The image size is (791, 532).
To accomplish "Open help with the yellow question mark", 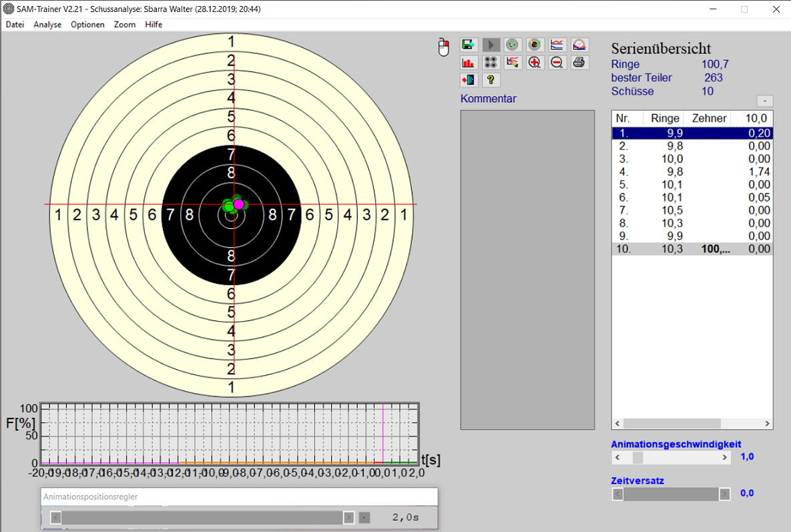I will click(491, 80).
